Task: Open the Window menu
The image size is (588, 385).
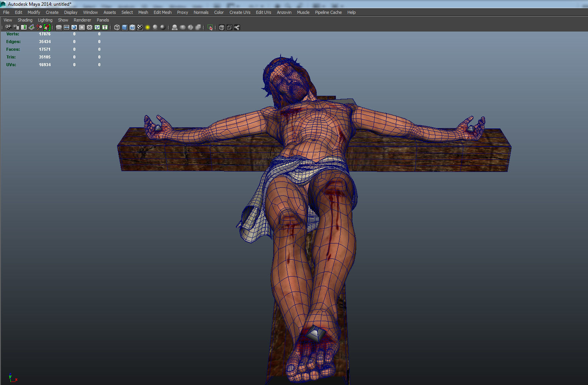Action: [90, 12]
